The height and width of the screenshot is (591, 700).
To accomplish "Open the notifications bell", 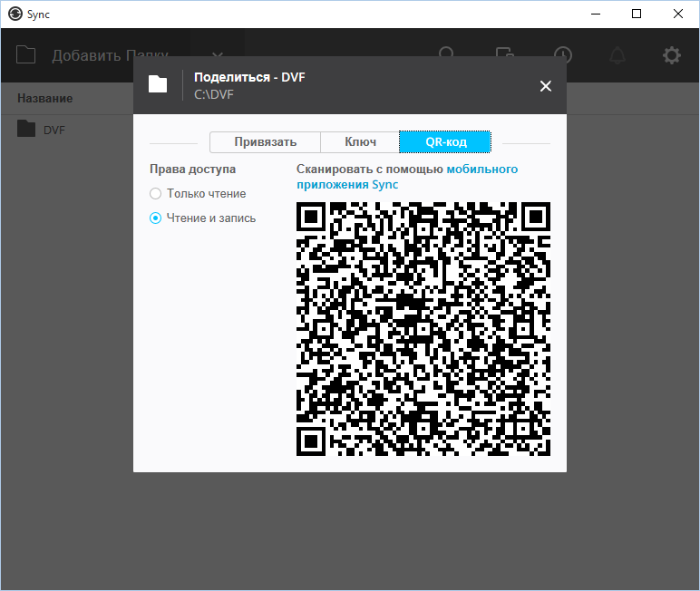I will (617, 55).
